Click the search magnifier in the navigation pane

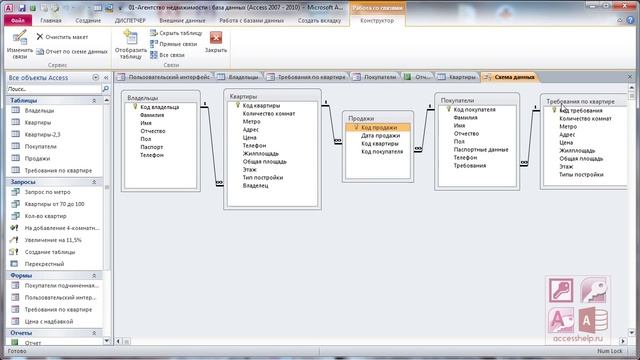pyautogui.click(x=106, y=89)
